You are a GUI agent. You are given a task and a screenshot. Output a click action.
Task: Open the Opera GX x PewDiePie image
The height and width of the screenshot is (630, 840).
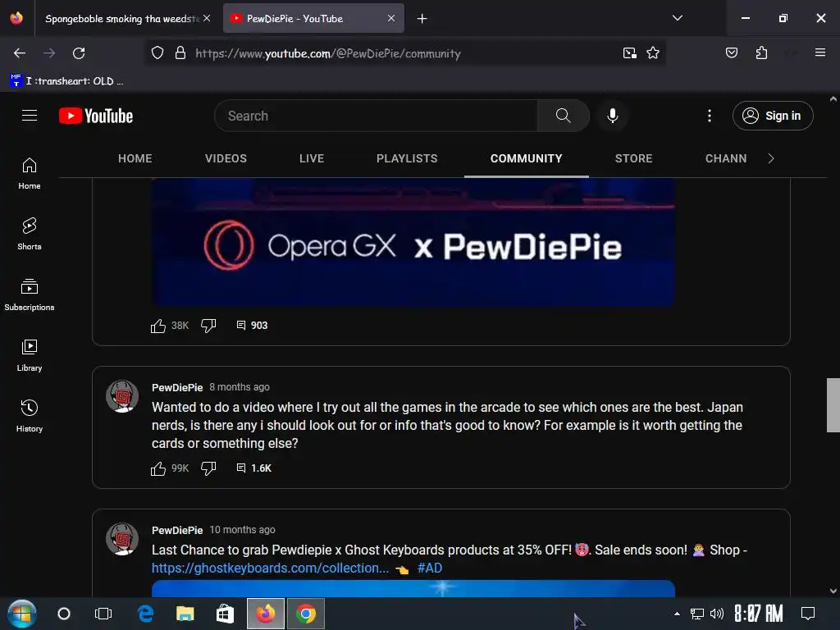click(x=413, y=242)
